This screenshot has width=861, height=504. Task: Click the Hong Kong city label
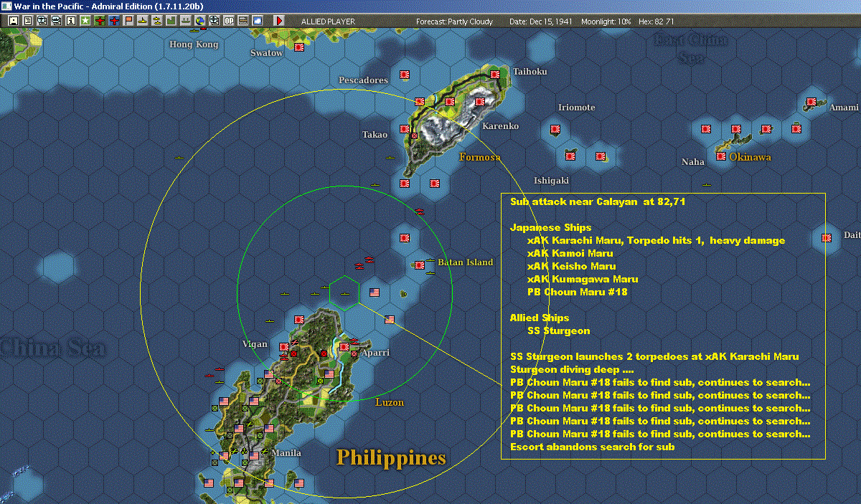tap(193, 44)
